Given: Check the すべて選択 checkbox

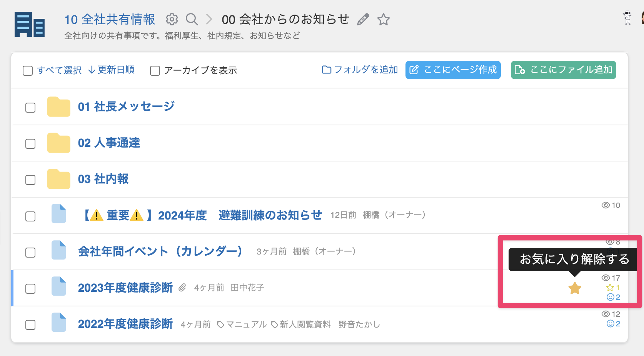Looking at the screenshot, I should [28, 71].
